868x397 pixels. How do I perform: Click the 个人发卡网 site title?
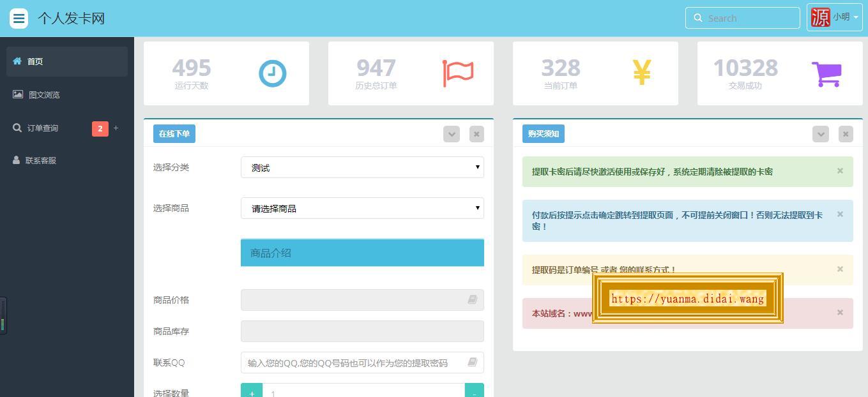click(71, 19)
